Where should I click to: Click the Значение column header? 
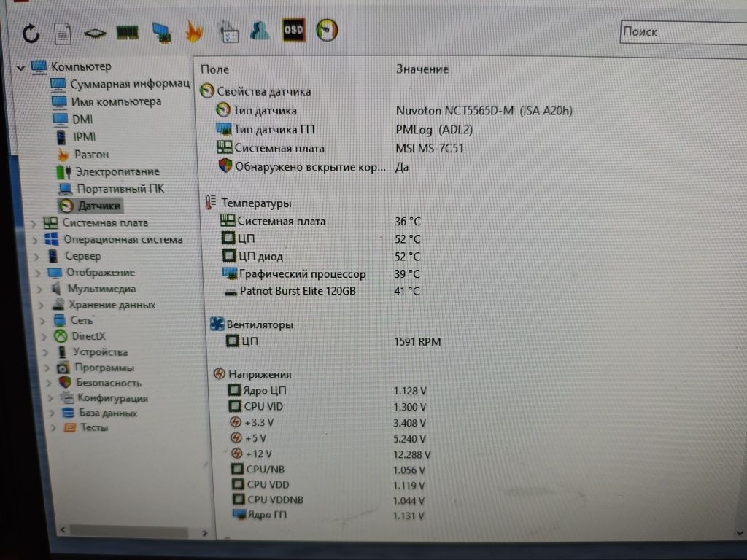422,69
